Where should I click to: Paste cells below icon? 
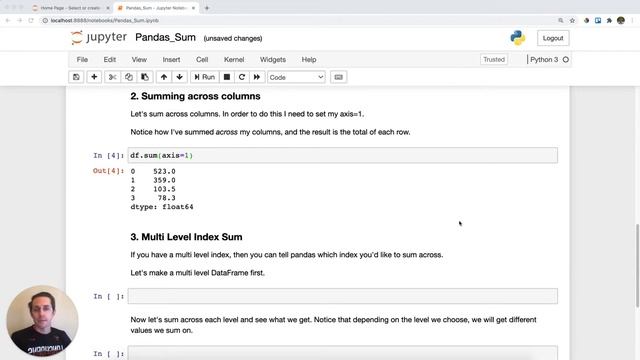point(145,77)
